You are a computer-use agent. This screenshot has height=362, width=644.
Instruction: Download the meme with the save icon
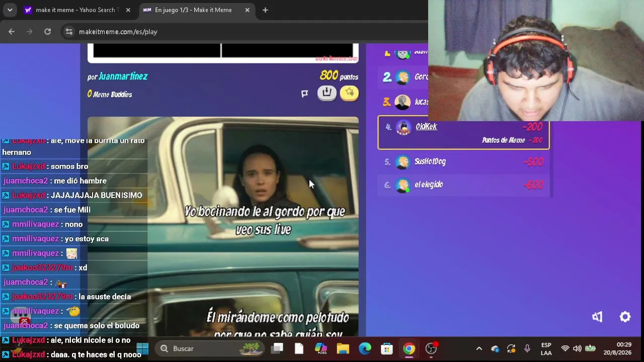click(x=327, y=93)
